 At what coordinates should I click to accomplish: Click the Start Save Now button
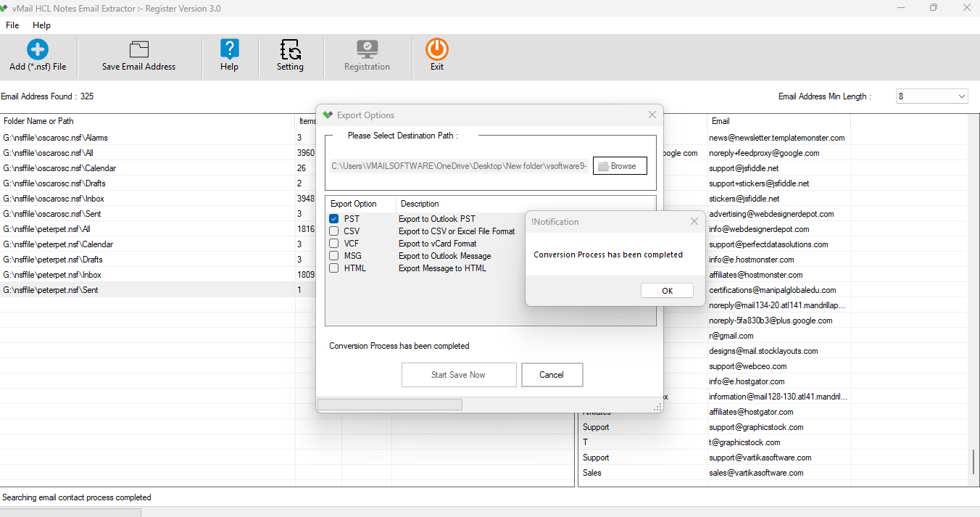(459, 375)
